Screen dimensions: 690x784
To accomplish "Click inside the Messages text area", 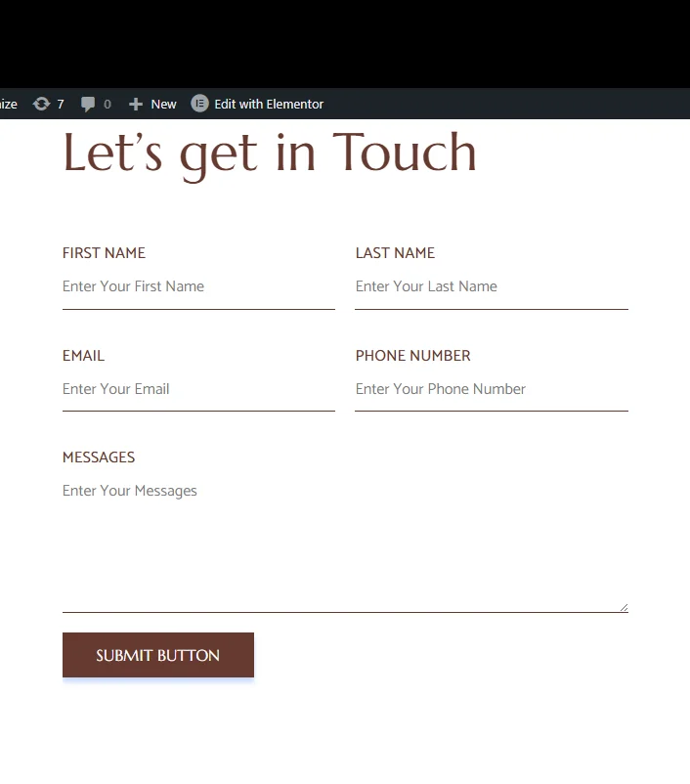I will pos(345,542).
